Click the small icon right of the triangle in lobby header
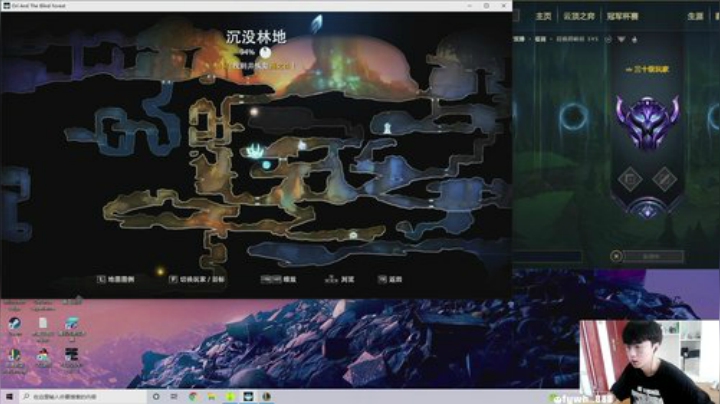This screenshot has height=404, width=720. [635, 39]
